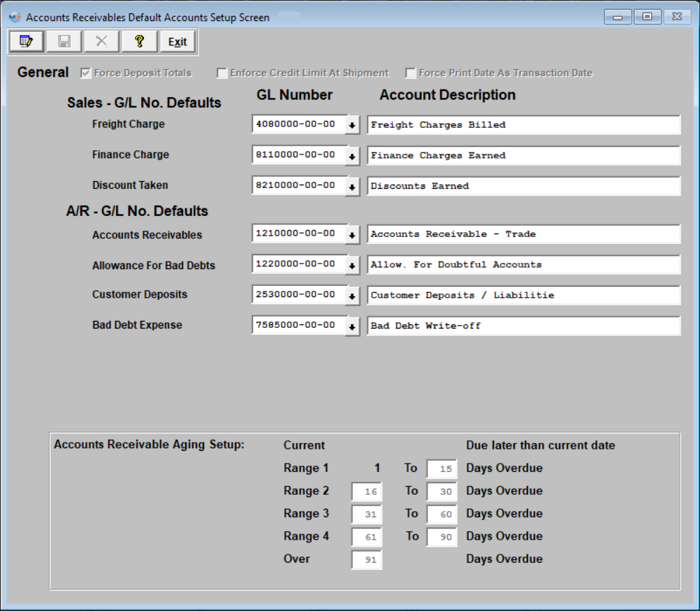Click the Customer Deposits GL field 2530000-00-00
700x611 pixels.
298,294
